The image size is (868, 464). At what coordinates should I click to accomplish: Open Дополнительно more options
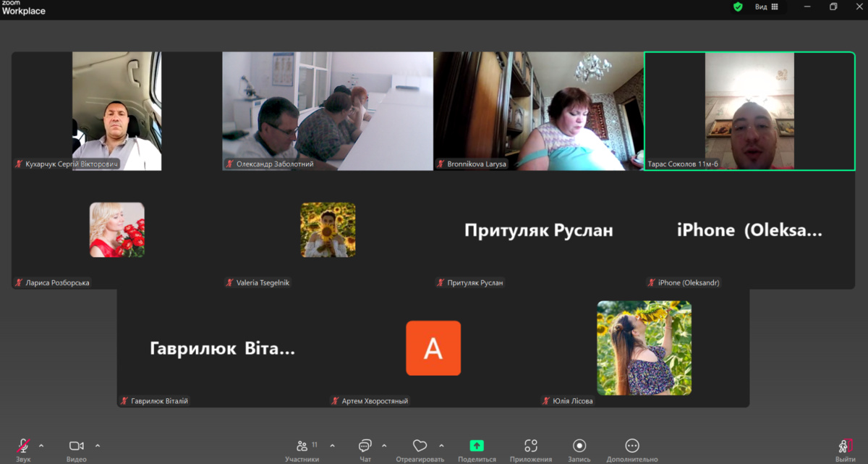point(632,450)
